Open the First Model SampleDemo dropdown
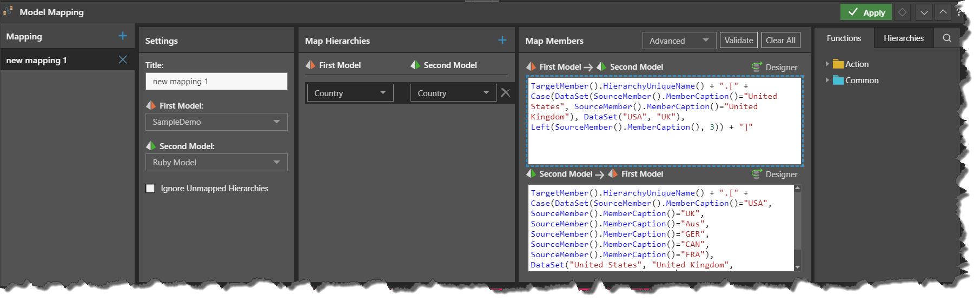Screen dimensions: 980x302 pyautogui.click(x=216, y=122)
